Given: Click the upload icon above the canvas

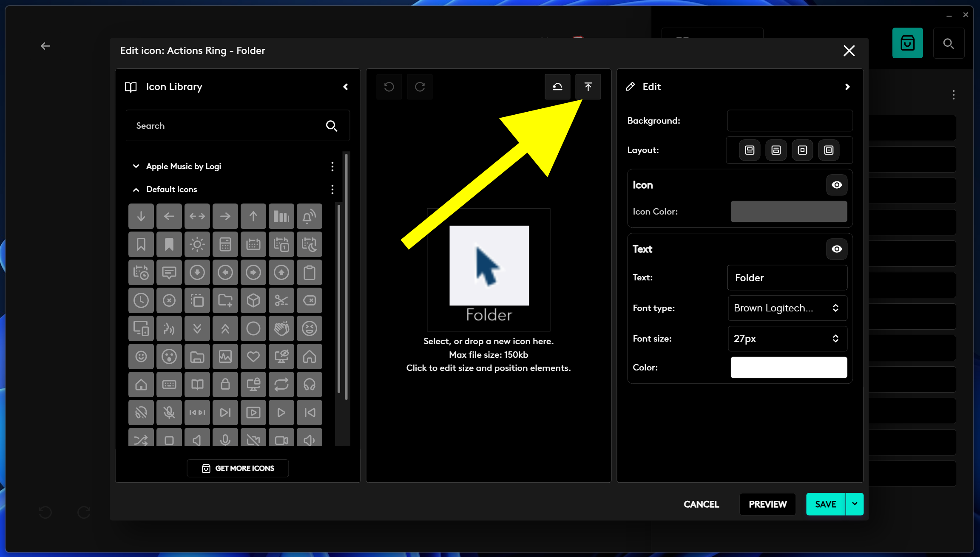Looking at the screenshot, I should click(x=588, y=87).
